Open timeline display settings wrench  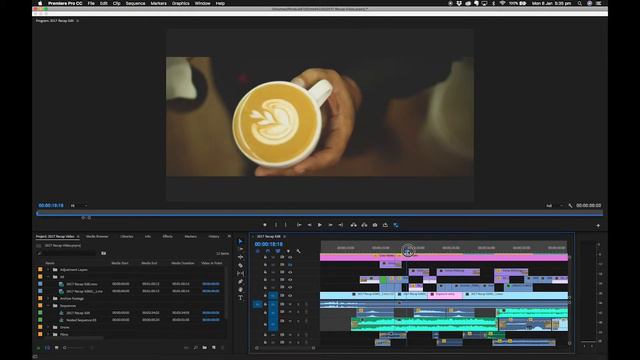coord(298,251)
